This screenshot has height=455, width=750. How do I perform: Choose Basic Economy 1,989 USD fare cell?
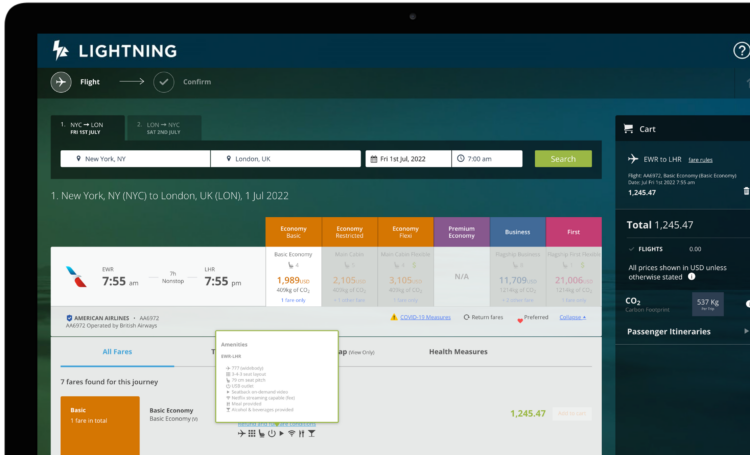[x=293, y=277]
